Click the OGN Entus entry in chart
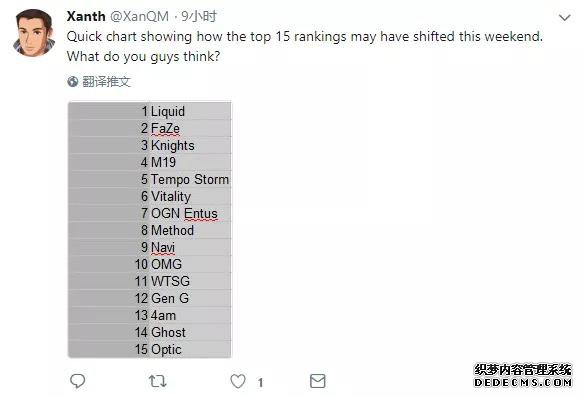The image size is (583, 397). [x=184, y=213]
